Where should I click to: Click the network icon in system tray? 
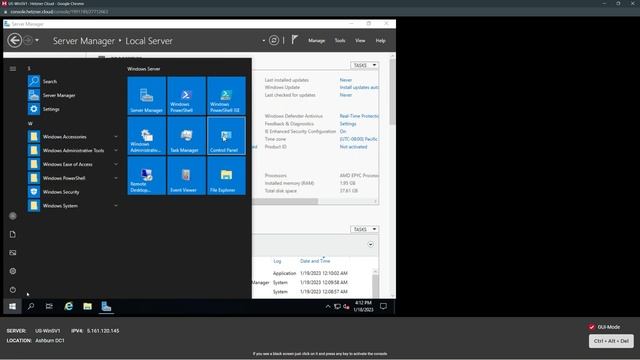coord(337,306)
